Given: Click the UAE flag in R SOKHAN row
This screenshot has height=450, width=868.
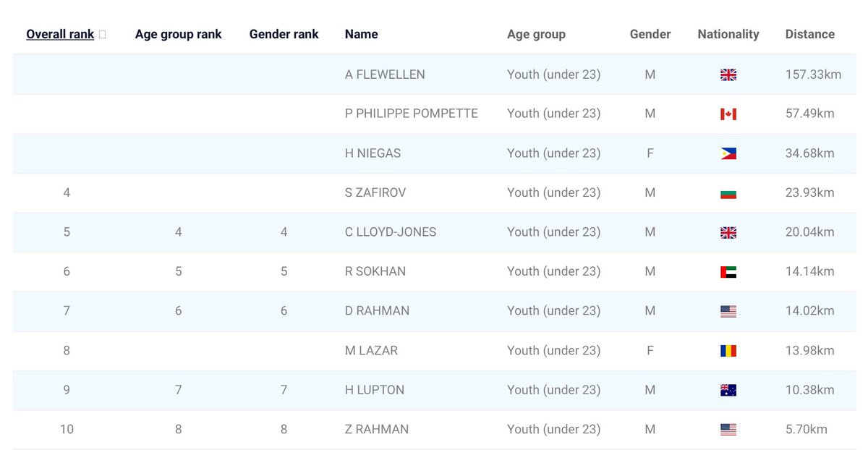Looking at the screenshot, I should 728,272.
